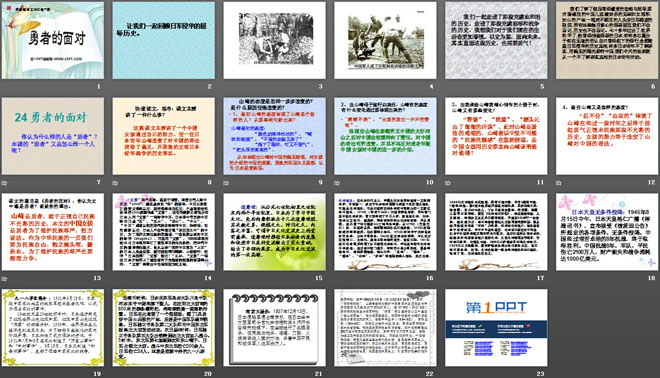Select slide 15 with green background
Image resolution: width=660 pixels, height=378 pixels.
point(274,232)
